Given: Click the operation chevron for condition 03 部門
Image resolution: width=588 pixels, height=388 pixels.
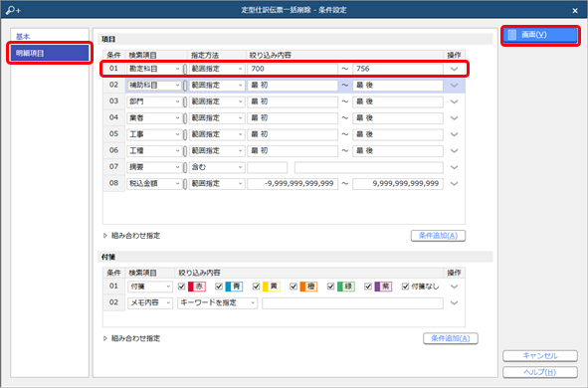Looking at the screenshot, I should click(454, 101).
